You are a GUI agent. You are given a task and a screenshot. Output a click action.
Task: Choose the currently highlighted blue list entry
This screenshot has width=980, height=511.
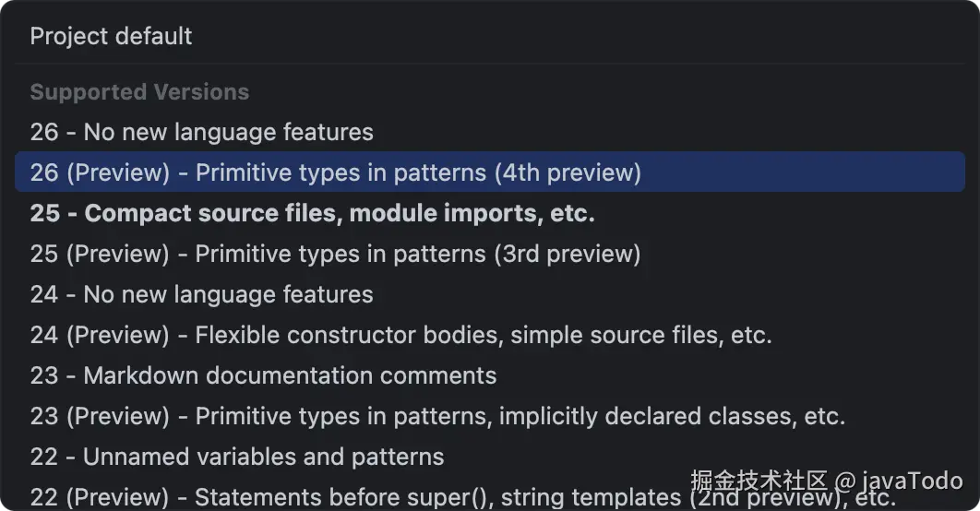coord(335,172)
